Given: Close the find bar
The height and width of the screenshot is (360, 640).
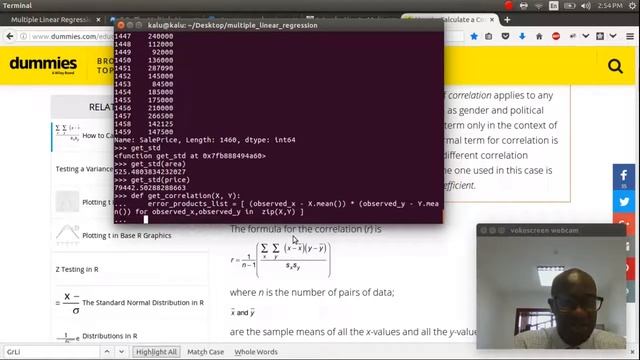Looking at the screenshot, I should point(632,351).
